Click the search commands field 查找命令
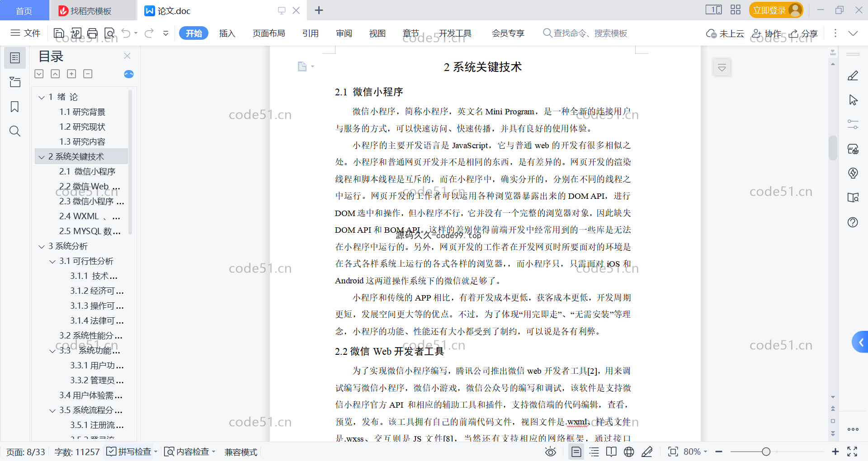This screenshot has height=461, width=868. pos(585,33)
